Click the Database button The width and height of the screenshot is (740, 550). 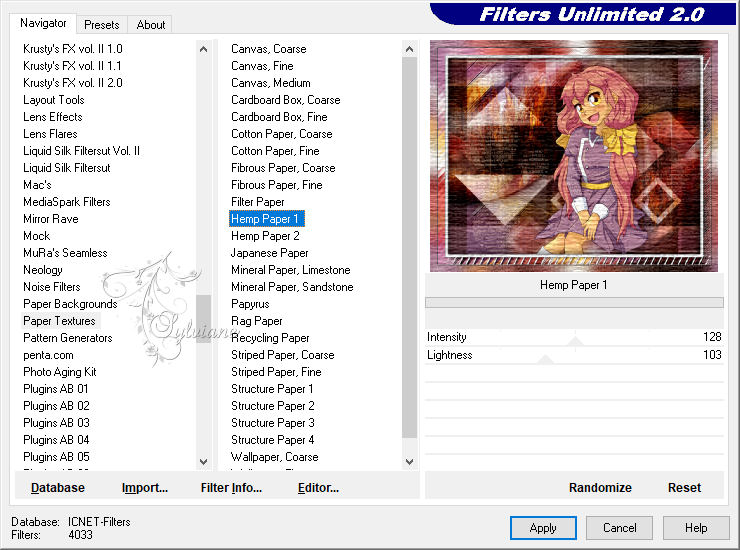pyautogui.click(x=58, y=488)
